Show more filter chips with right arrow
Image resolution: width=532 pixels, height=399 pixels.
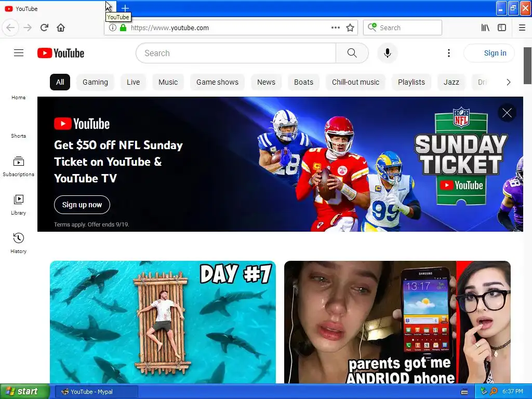(x=508, y=82)
